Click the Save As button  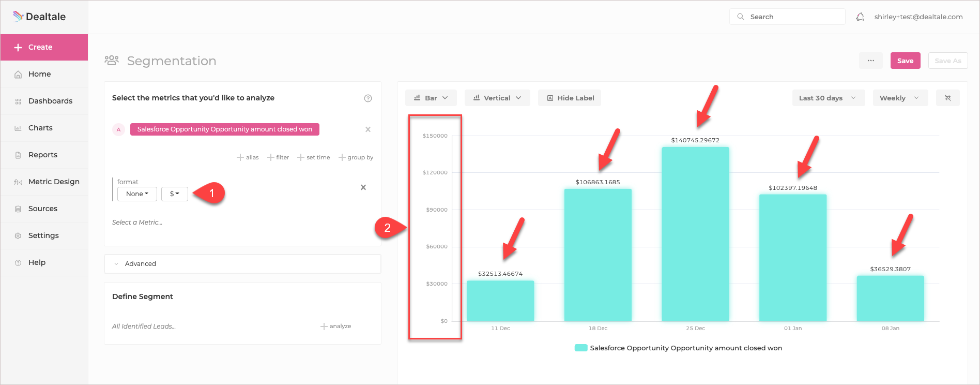tap(948, 61)
